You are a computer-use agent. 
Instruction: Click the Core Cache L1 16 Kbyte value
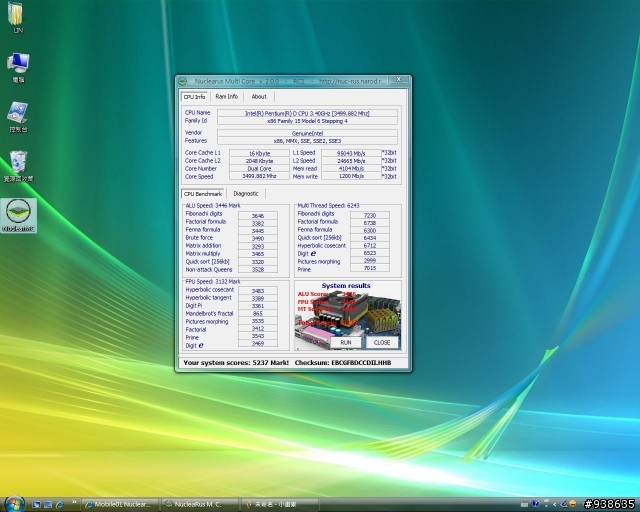pyautogui.click(x=260, y=154)
